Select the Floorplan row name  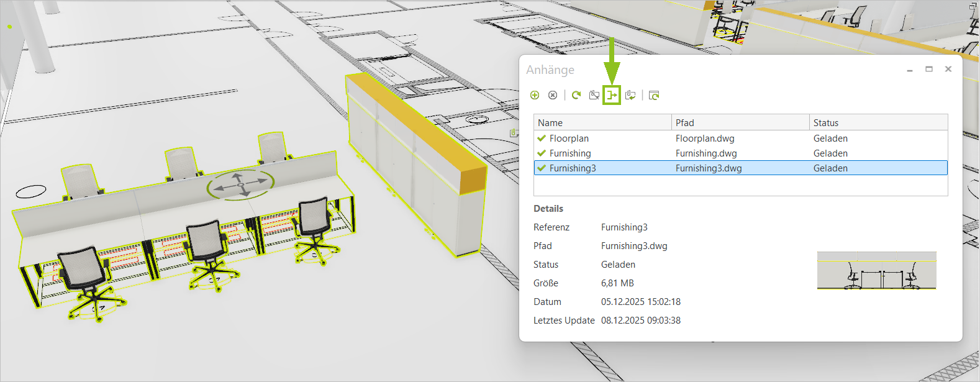[x=569, y=139]
